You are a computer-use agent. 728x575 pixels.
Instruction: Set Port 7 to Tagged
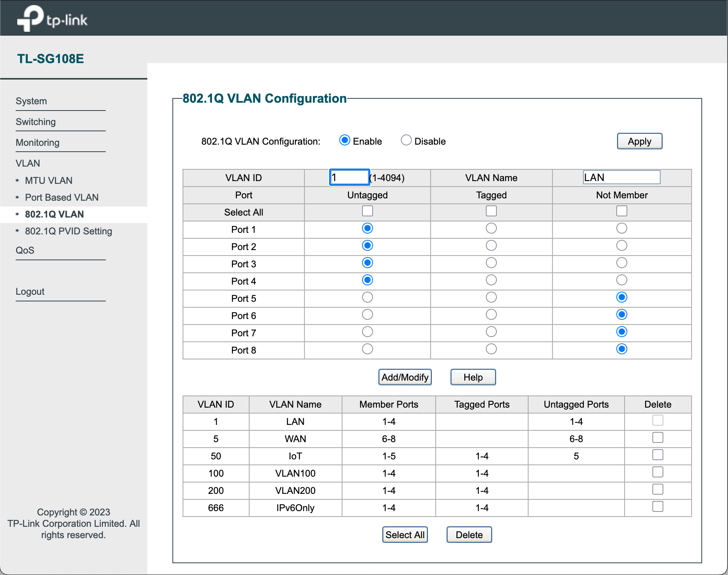coord(491,332)
